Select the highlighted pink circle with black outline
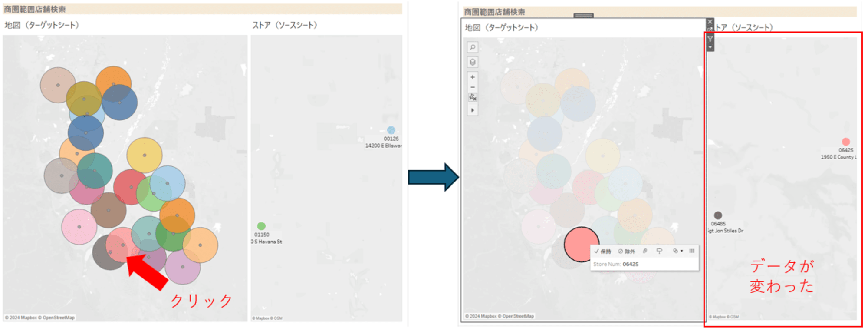868x331 pixels. tap(582, 245)
